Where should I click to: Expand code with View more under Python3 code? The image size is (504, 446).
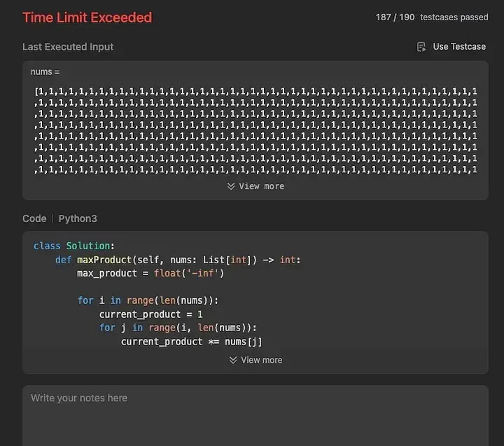tap(255, 360)
